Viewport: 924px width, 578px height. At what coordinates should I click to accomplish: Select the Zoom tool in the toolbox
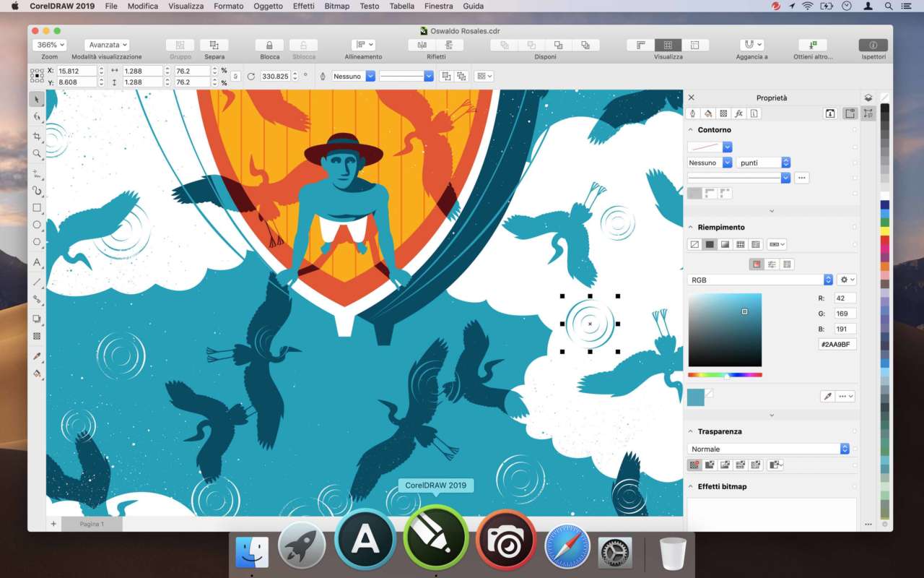pyautogui.click(x=37, y=153)
